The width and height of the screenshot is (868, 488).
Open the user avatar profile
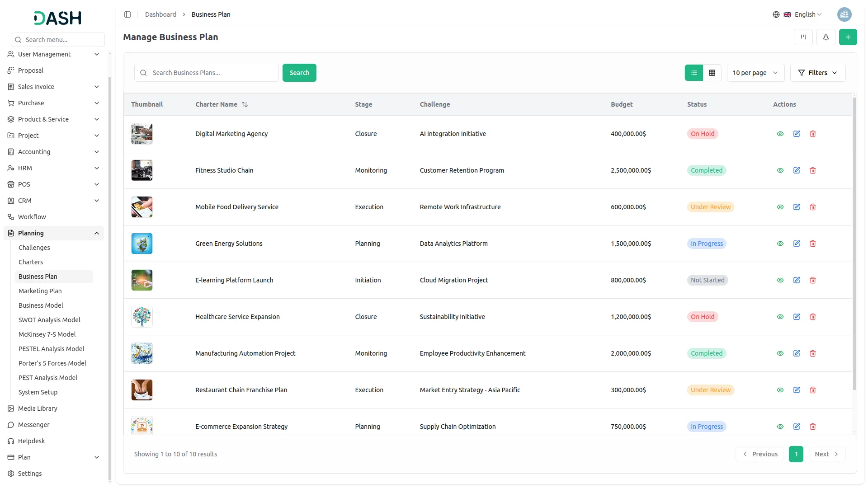coord(844,14)
